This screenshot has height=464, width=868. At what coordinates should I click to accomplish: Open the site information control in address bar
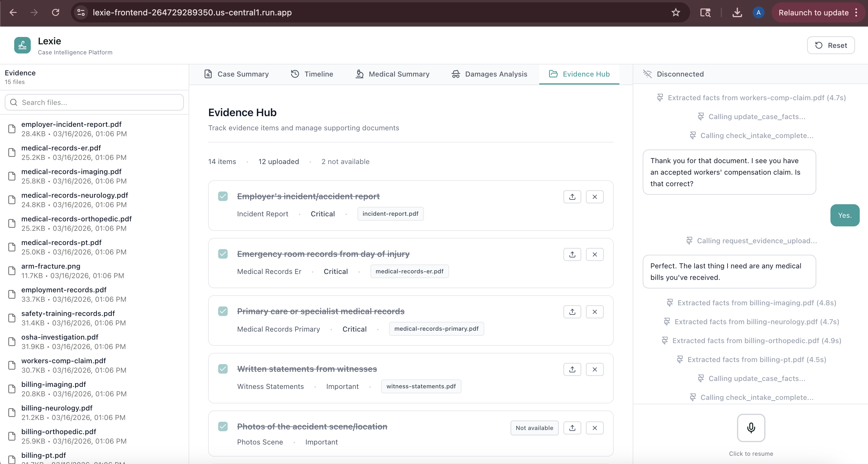[81, 12]
